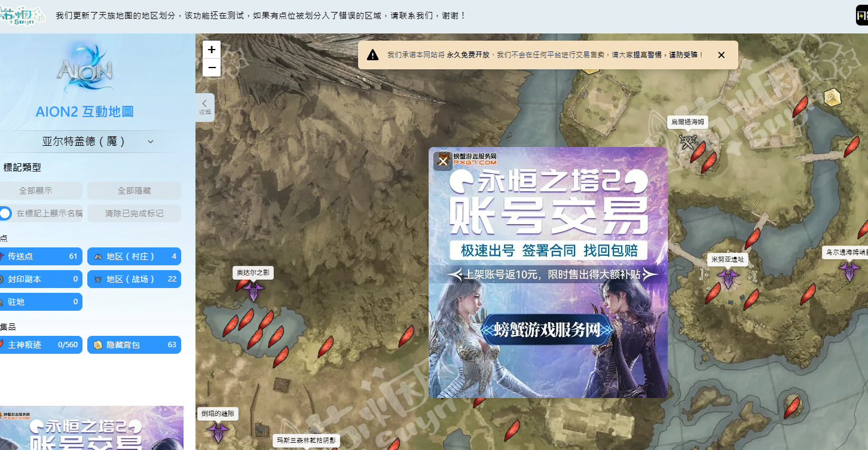Toggle 在標記上顯示名稱 switch
The height and width of the screenshot is (450, 868).
(x=5, y=213)
